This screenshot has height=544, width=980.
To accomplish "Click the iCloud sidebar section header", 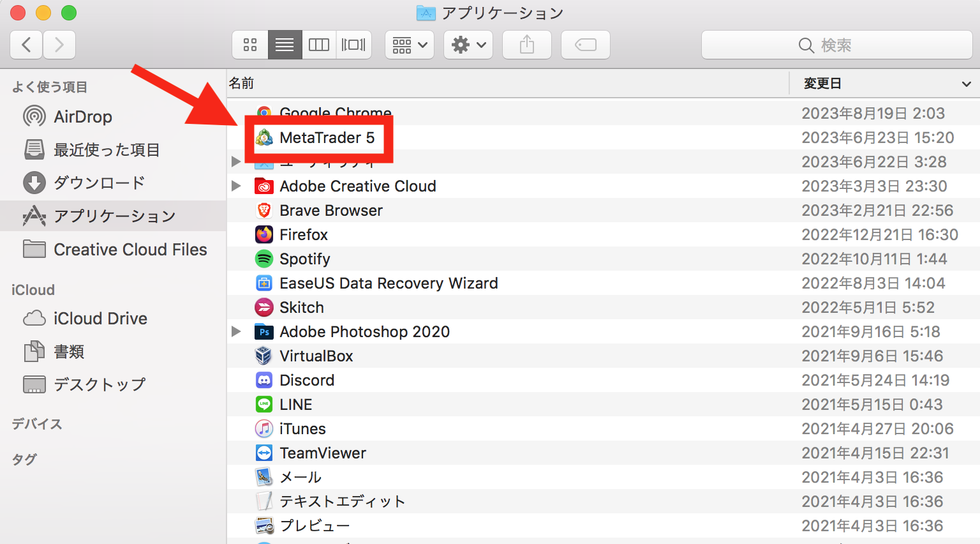I will (x=33, y=290).
